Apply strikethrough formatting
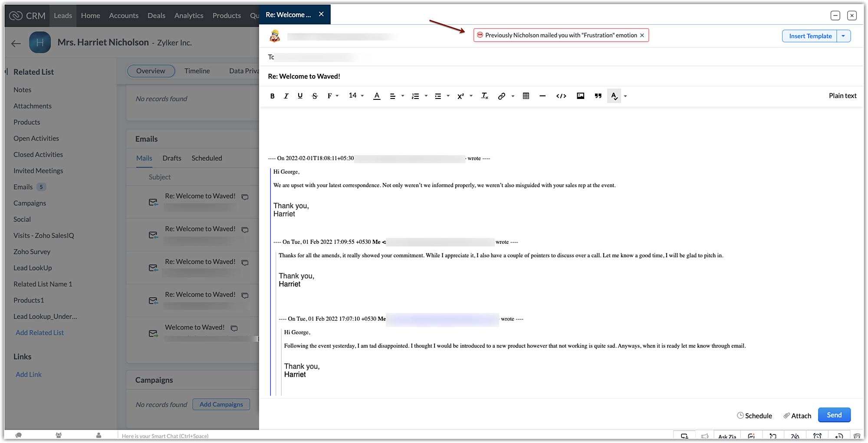Screen dimensions: 868x443 (315, 96)
